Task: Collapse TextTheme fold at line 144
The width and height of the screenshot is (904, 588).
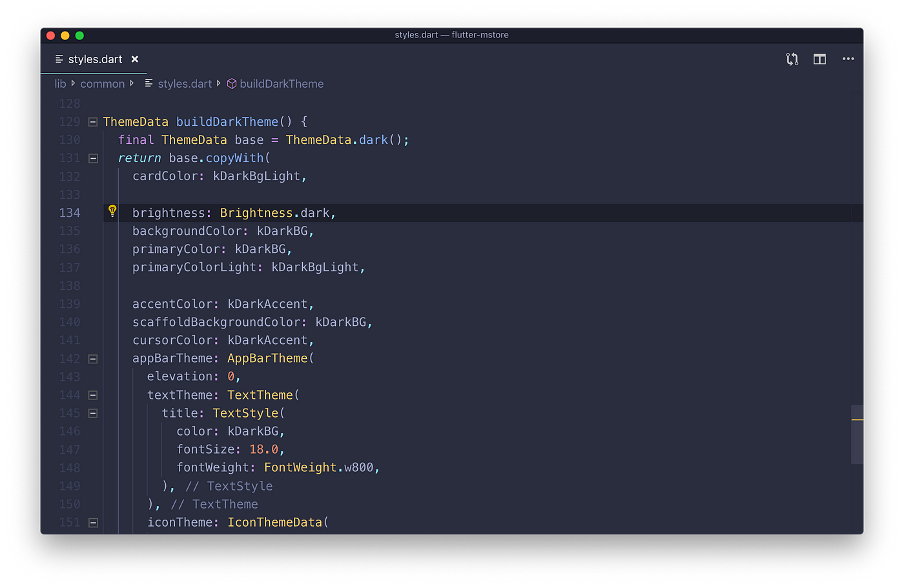Action: (93, 395)
